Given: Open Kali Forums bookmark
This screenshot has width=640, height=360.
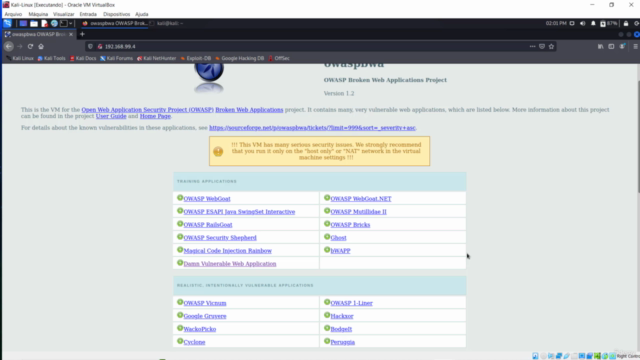Looking at the screenshot, I should tap(116, 58).
